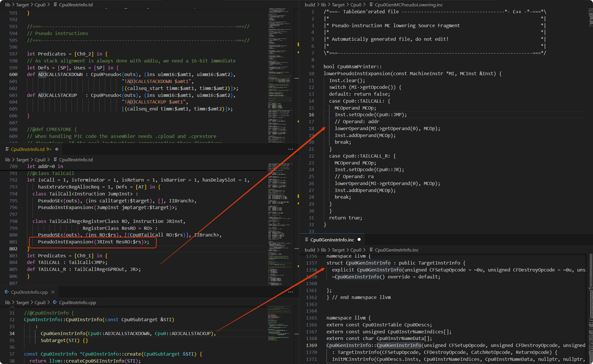Expand 'build' breadcrumb in top-right editor
Image resolution: width=593 pixels, height=364 pixels.
[310, 5]
